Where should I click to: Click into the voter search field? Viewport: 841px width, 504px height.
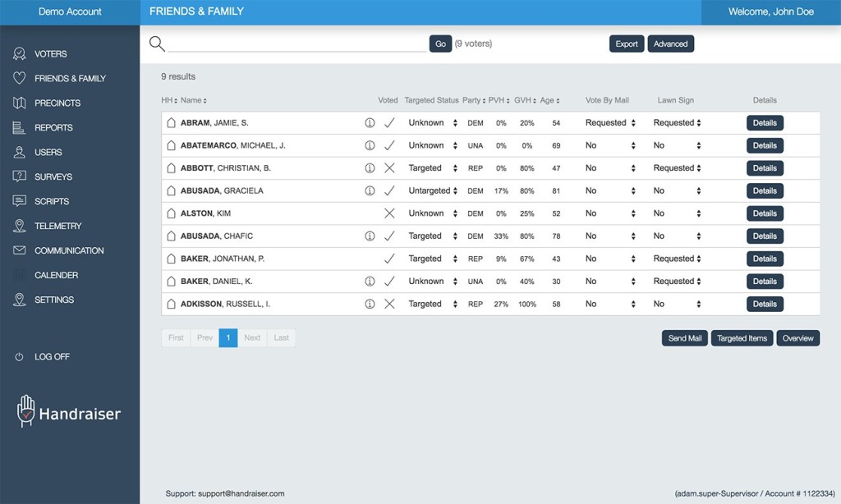pyautogui.click(x=296, y=44)
